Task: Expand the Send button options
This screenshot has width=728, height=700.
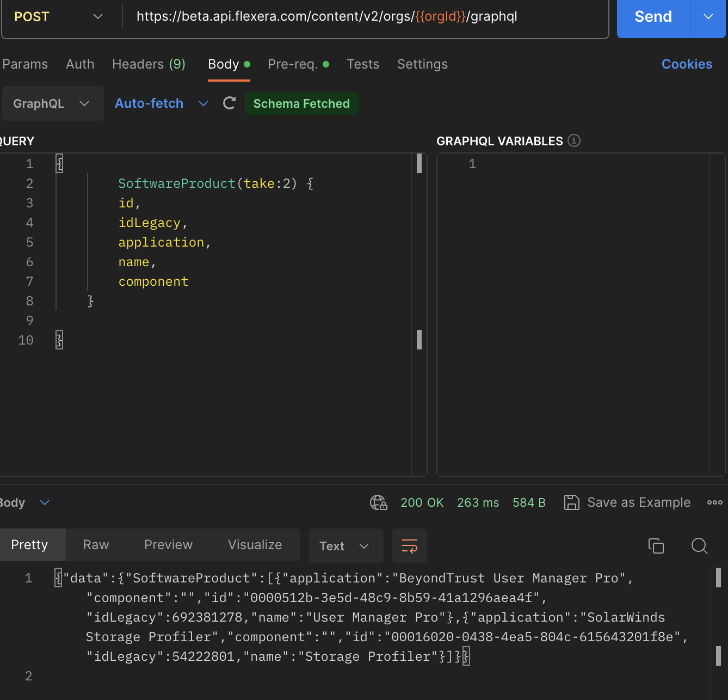Action: [x=708, y=16]
